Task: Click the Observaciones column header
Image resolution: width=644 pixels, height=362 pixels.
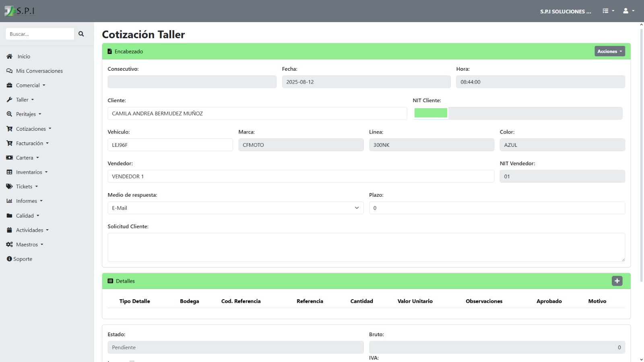Action: (484, 301)
